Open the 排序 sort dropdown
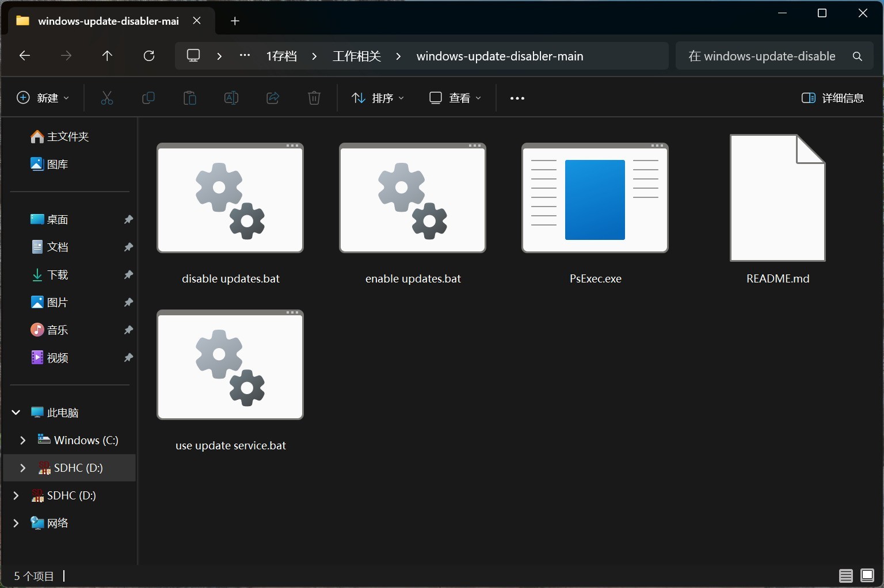 (x=378, y=98)
